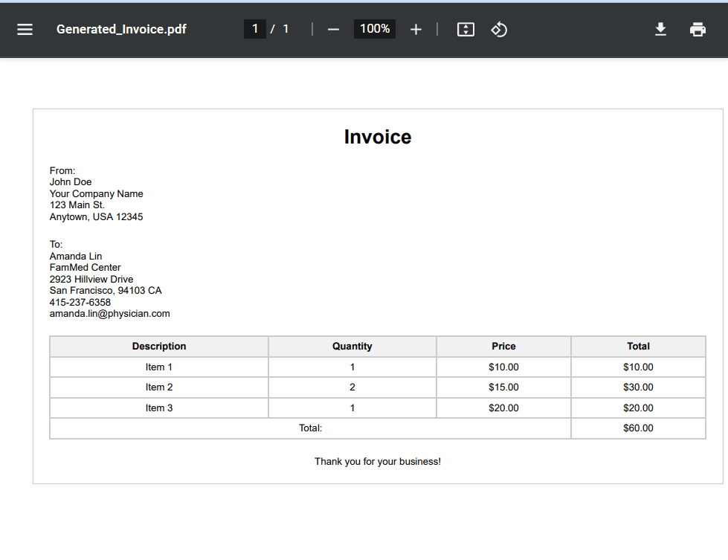Click the page number input box

pos(255,28)
